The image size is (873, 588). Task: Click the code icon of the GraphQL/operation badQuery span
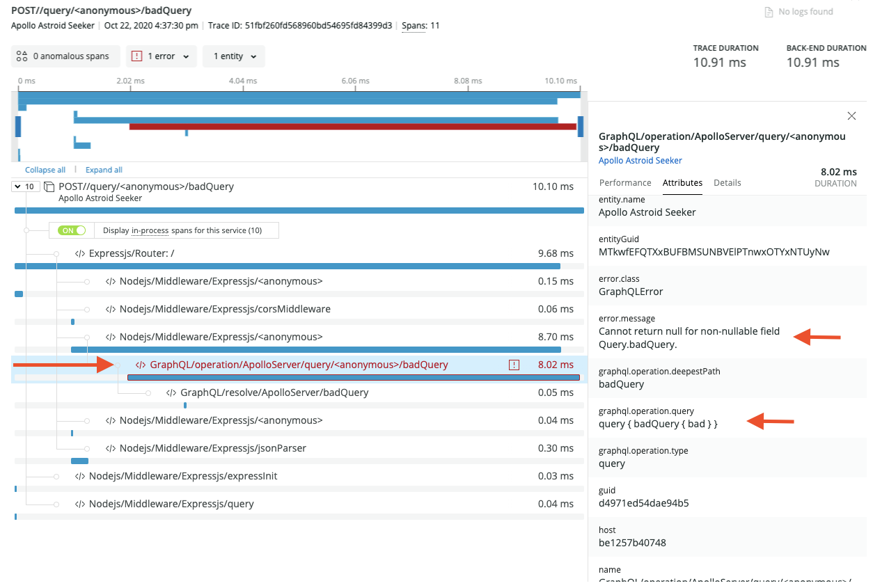click(x=141, y=365)
